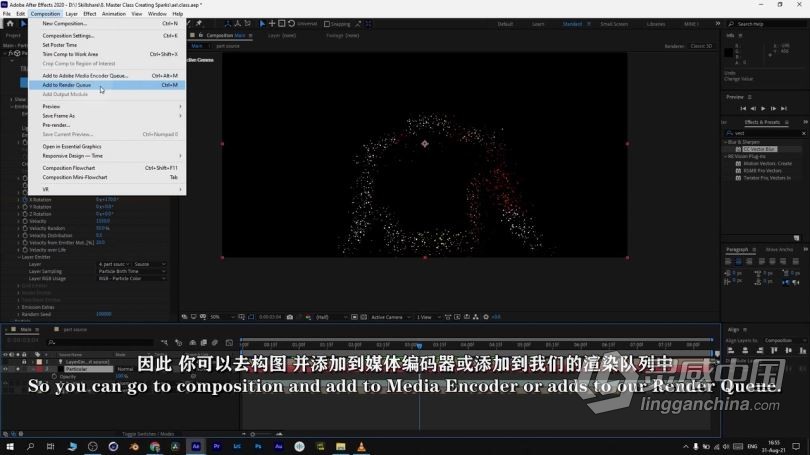The image size is (810, 455).
Task: Expand the Preview submenu
Action: (107, 106)
